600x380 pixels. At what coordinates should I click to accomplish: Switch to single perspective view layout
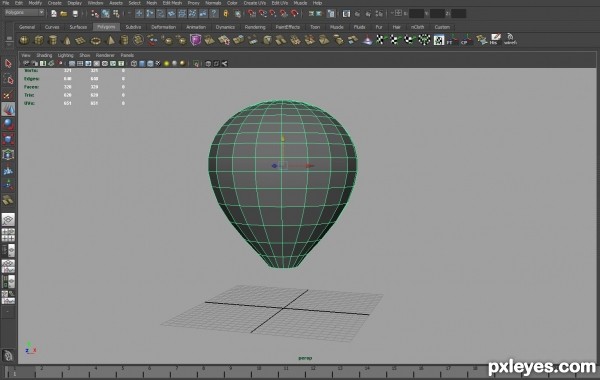(x=8, y=220)
